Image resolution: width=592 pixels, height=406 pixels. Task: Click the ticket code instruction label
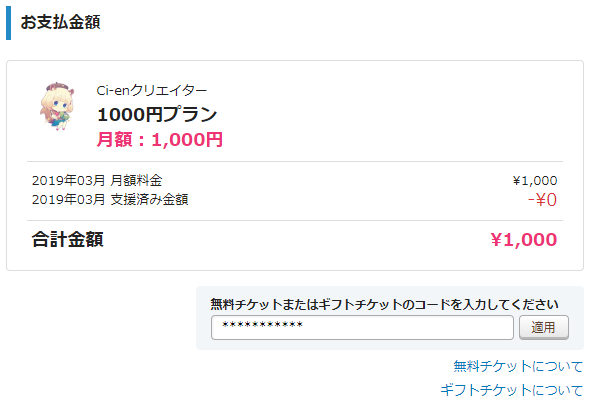point(384,304)
